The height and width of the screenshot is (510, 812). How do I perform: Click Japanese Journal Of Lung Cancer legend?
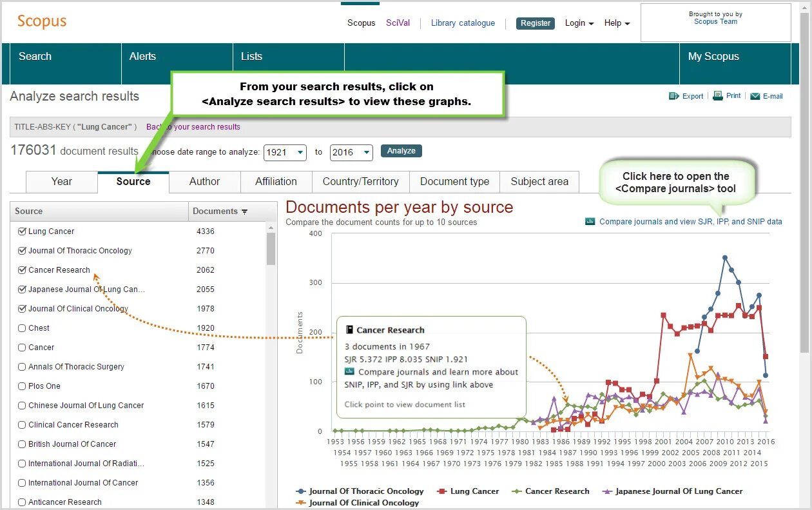click(672, 491)
